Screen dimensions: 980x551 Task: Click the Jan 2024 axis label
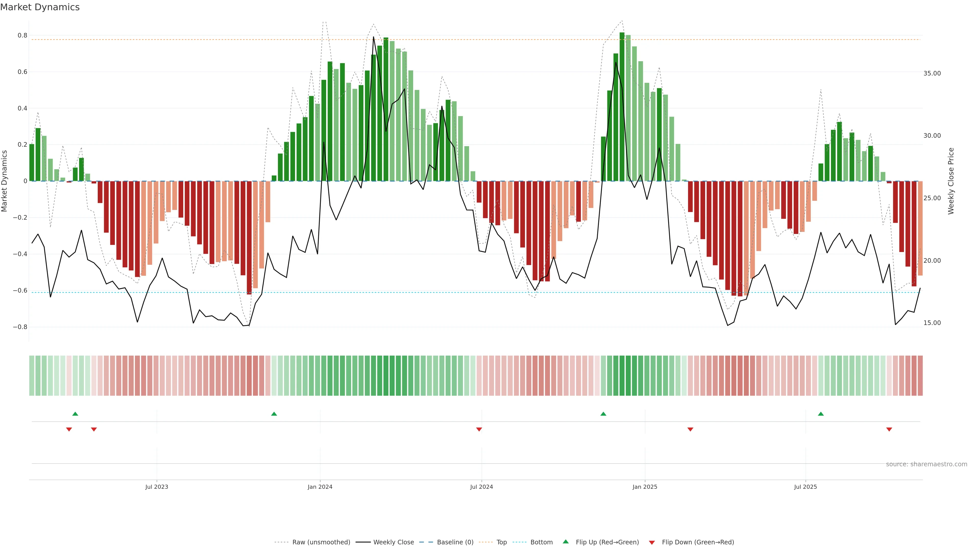coord(320,487)
